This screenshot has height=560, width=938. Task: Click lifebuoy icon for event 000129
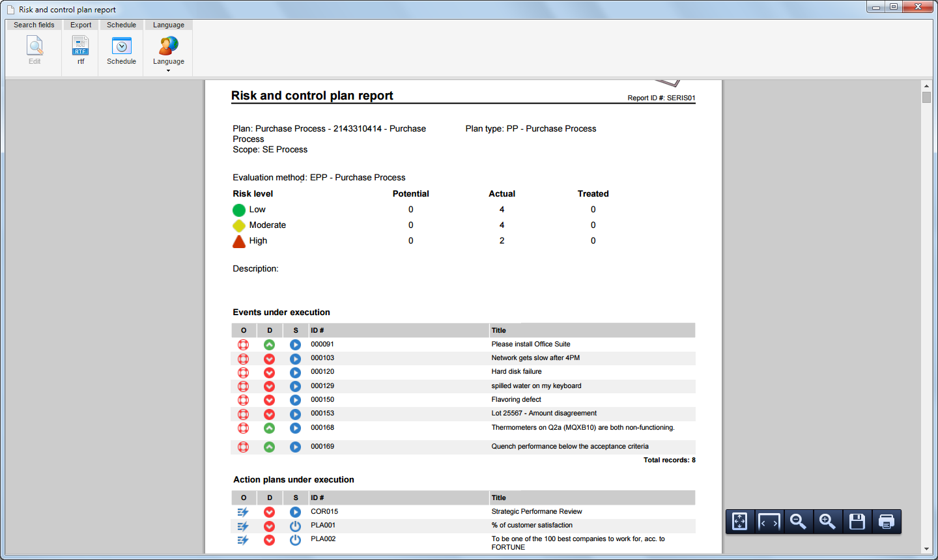(x=244, y=386)
